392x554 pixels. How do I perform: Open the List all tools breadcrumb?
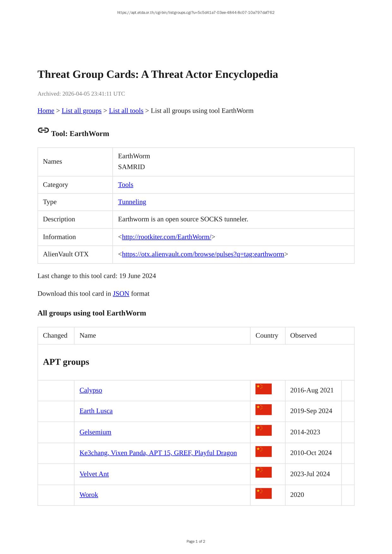coord(126,111)
